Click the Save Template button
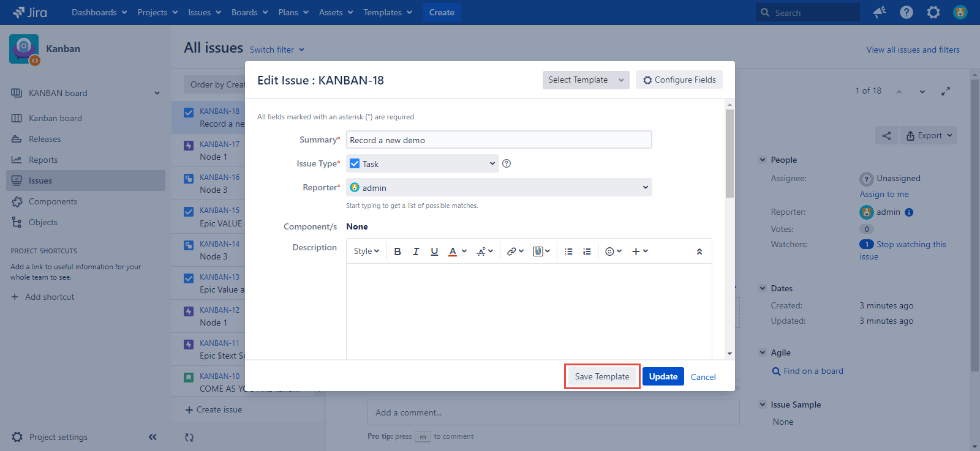The width and height of the screenshot is (980, 451). coord(602,376)
